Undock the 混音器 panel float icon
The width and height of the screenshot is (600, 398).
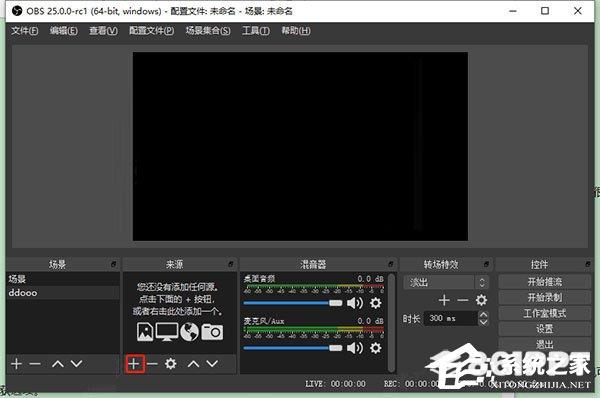[x=391, y=264]
